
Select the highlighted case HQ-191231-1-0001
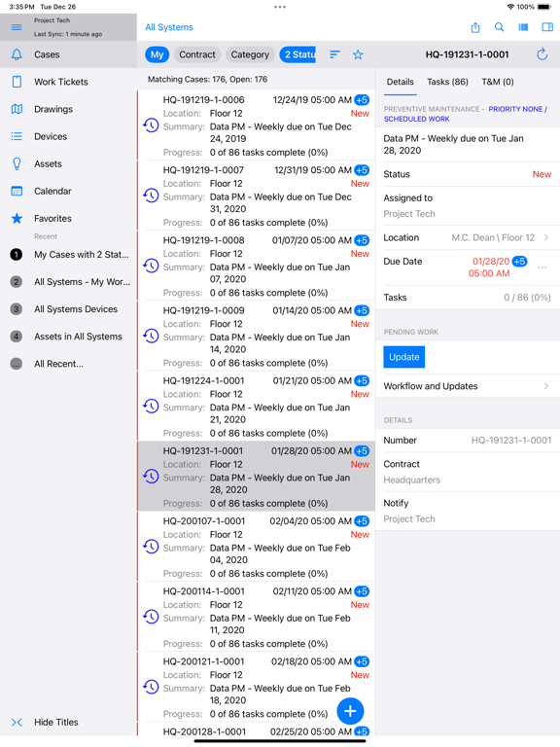pyautogui.click(x=257, y=477)
